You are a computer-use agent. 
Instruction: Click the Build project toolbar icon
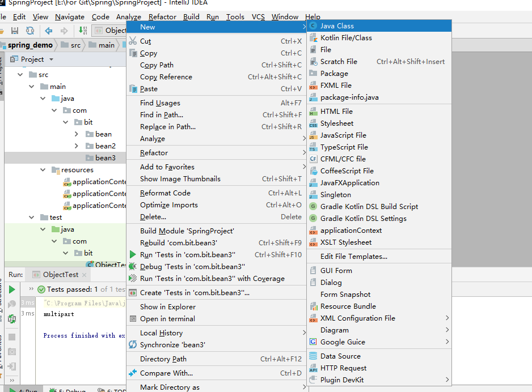(x=83, y=31)
